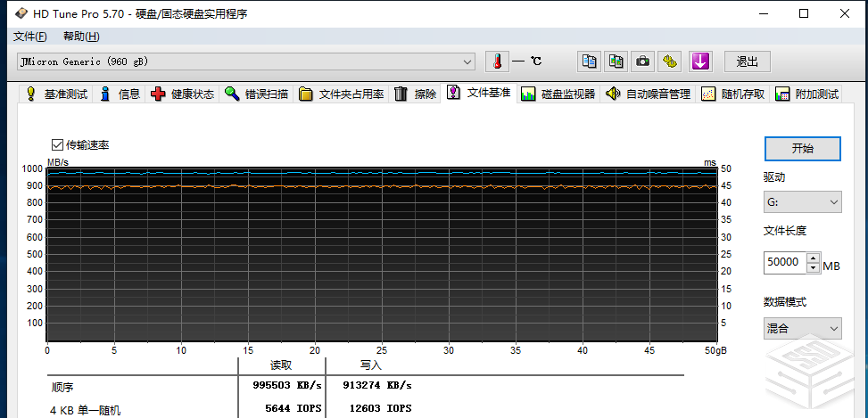
Task: Click the thermometer temperature icon
Action: coord(497,61)
